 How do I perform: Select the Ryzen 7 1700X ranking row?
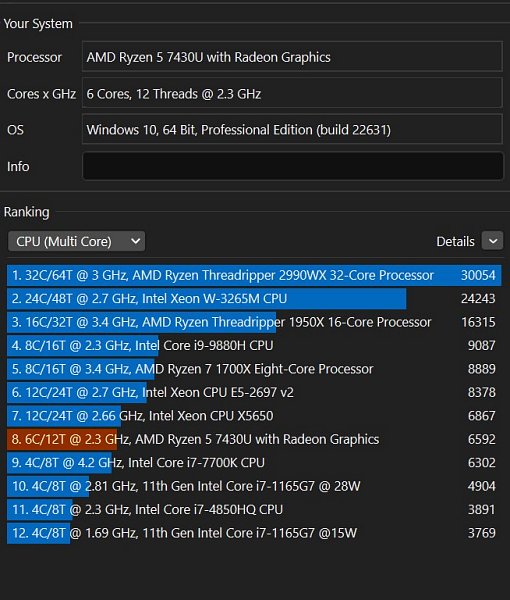pos(254,369)
